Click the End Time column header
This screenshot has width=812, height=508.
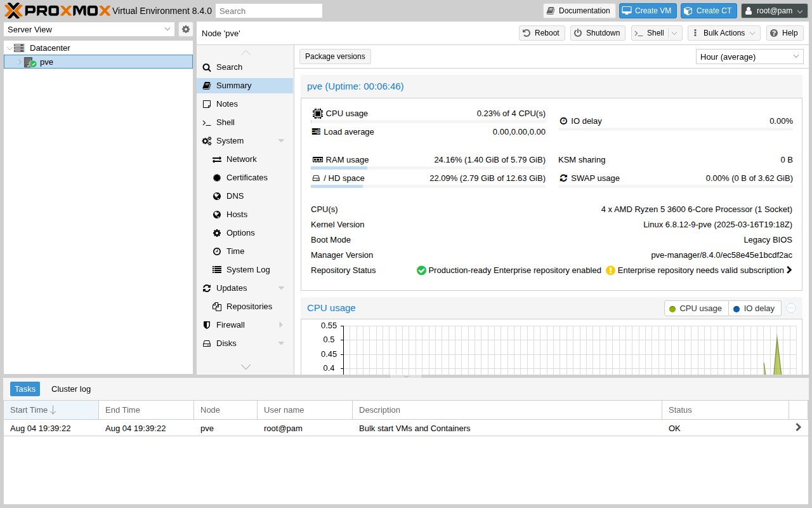coord(147,410)
